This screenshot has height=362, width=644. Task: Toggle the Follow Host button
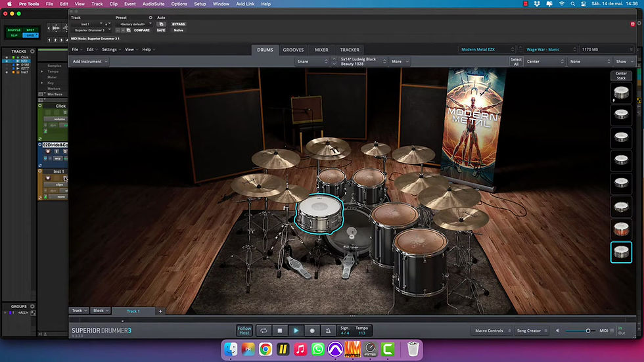(244, 330)
